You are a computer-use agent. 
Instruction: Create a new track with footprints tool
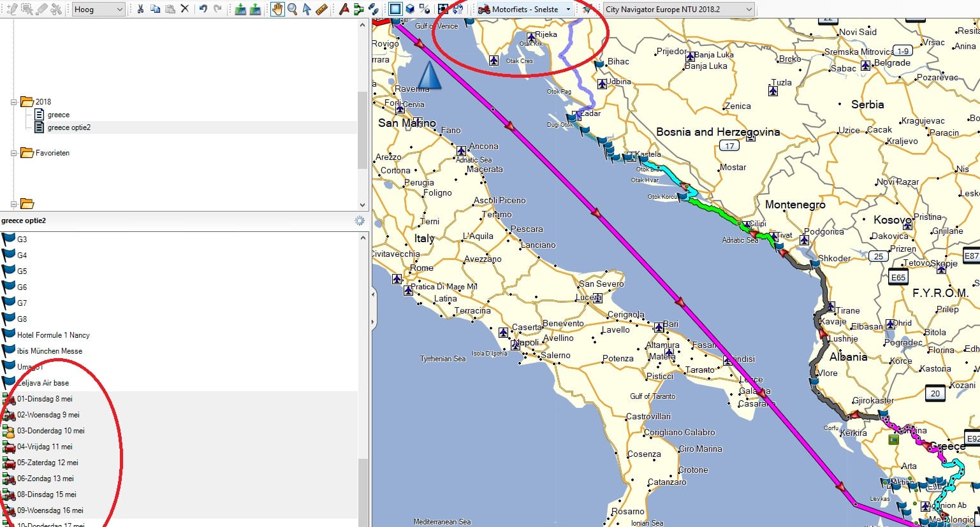[373, 9]
